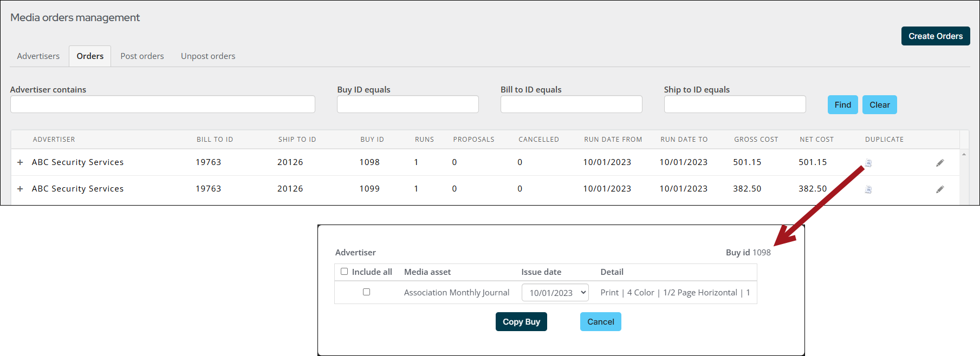Click gross cost value 382.50

(747, 189)
